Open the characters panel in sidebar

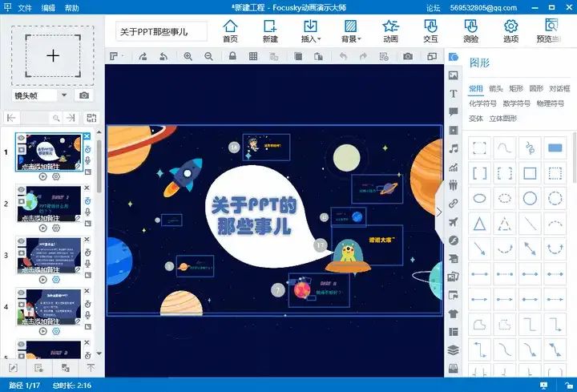[x=454, y=184]
